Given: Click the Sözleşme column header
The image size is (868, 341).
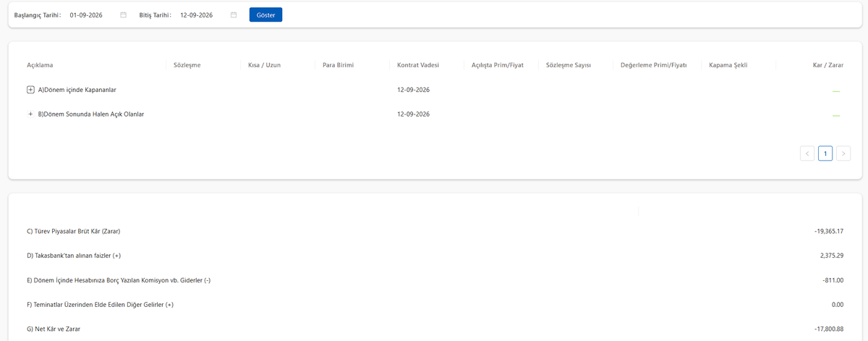Looking at the screenshot, I should tap(187, 65).
